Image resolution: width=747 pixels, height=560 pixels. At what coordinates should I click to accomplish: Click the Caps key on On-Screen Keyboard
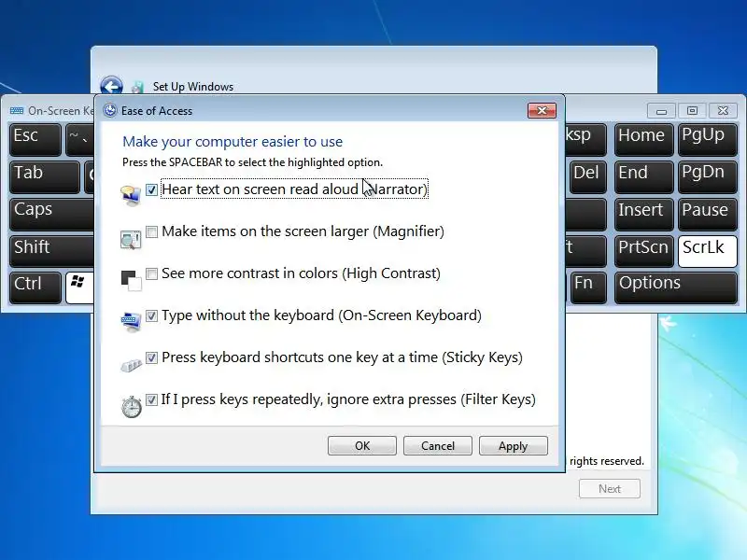(x=51, y=214)
